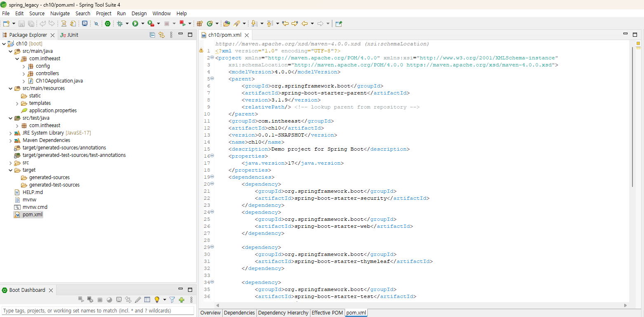This screenshot has width=644, height=317.
Task: Open the Window menu
Action: pyautogui.click(x=162, y=14)
